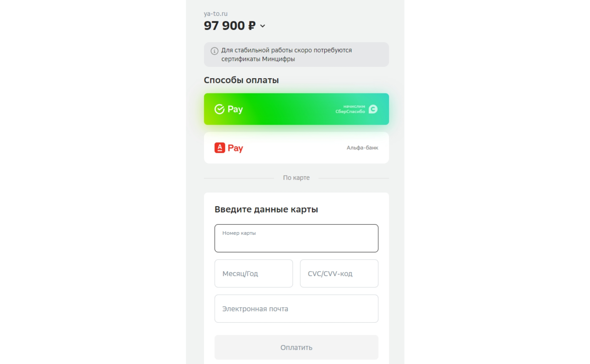Focus the "Электронная почта" email field

click(x=296, y=309)
